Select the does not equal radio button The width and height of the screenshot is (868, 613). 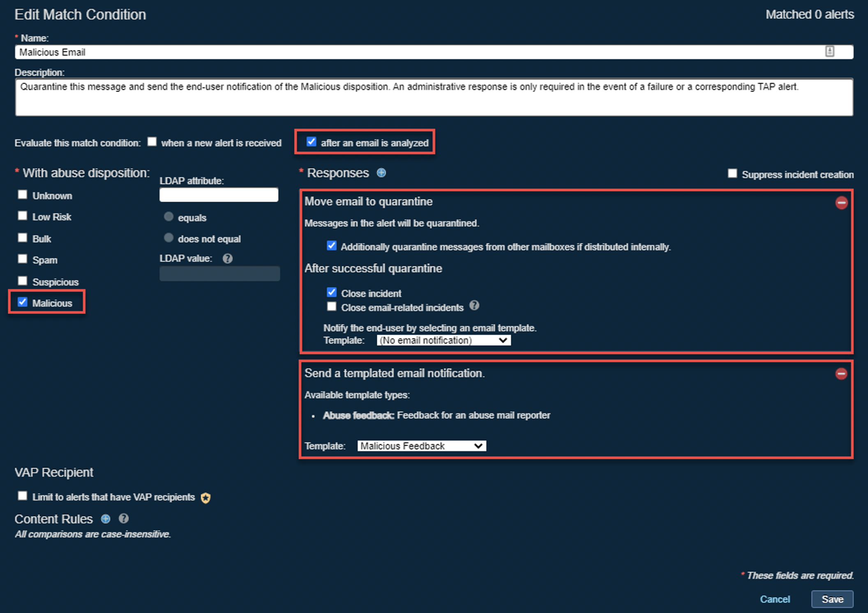tap(169, 238)
